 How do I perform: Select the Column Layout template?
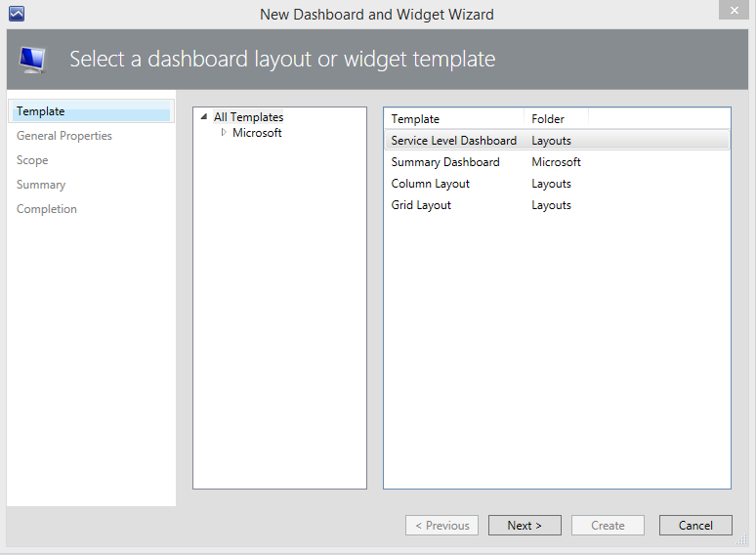point(557,184)
